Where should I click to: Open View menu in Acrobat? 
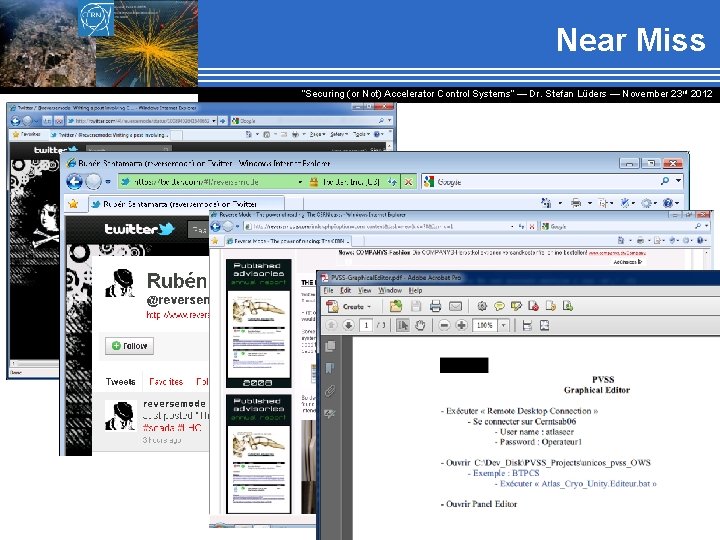coord(365,290)
